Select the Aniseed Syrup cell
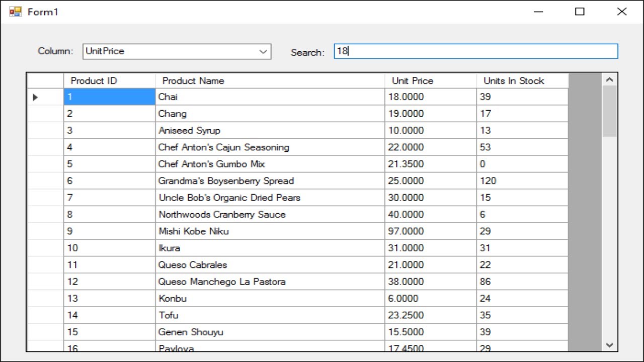The height and width of the screenshot is (362, 644). pyautogui.click(x=270, y=130)
